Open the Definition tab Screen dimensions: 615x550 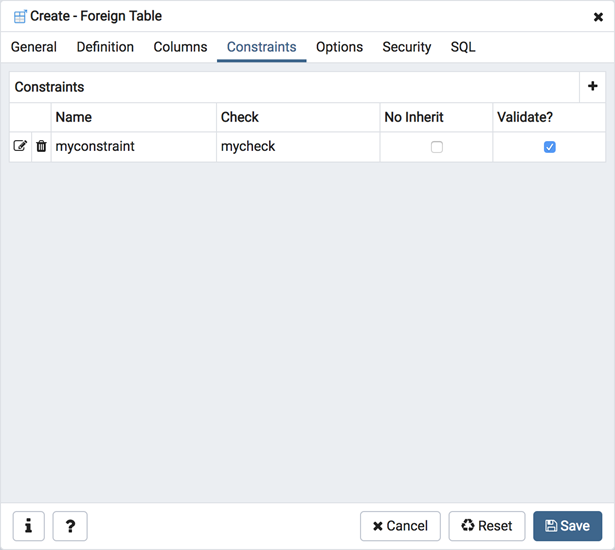coord(105,47)
